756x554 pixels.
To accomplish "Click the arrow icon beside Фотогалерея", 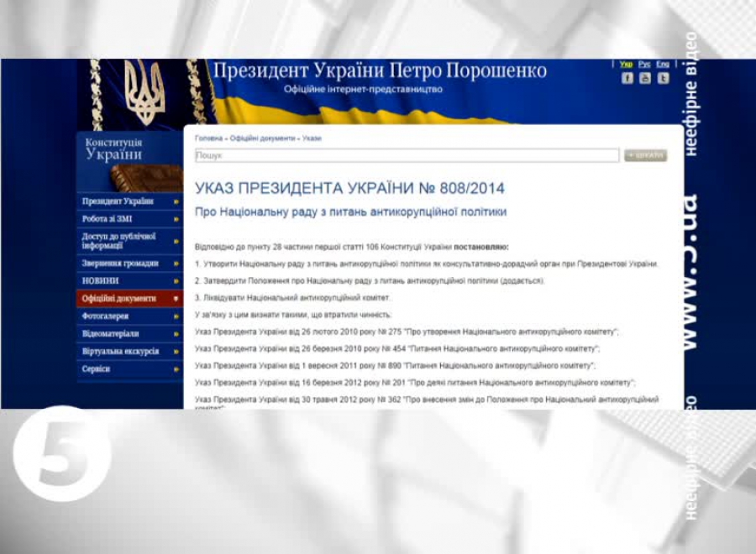I will 176,316.
